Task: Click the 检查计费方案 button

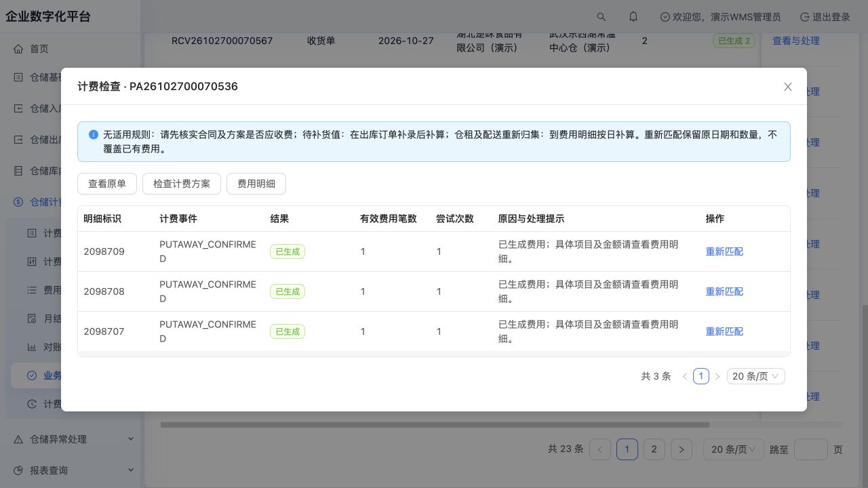Action: [x=182, y=184]
